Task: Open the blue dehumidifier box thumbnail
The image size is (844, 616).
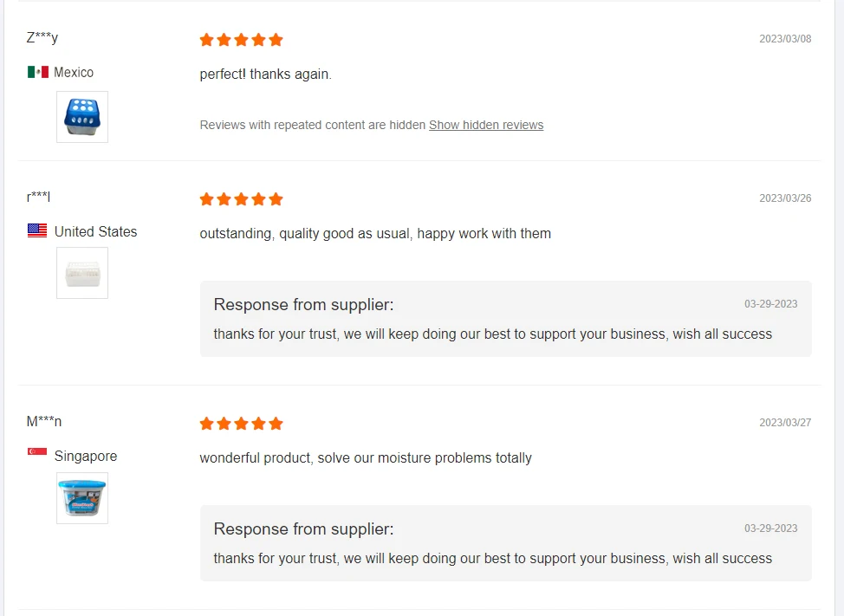Action: pyautogui.click(x=82, y=117)
